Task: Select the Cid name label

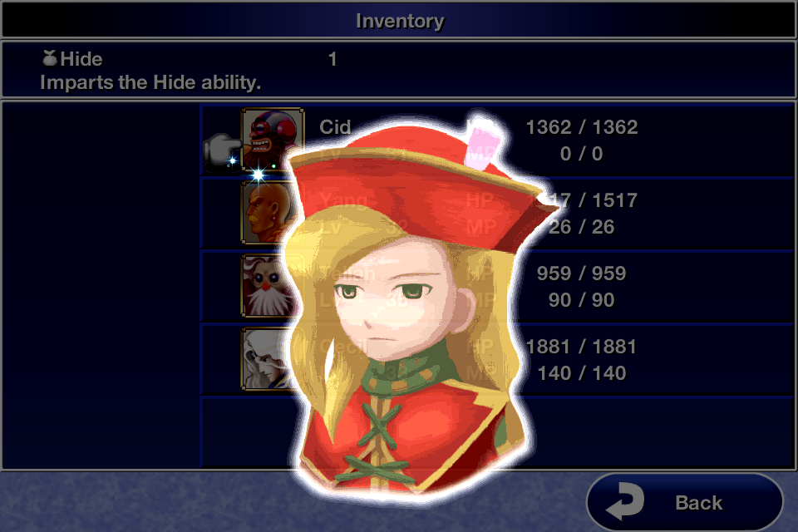Action: click(x=335, y=127)
